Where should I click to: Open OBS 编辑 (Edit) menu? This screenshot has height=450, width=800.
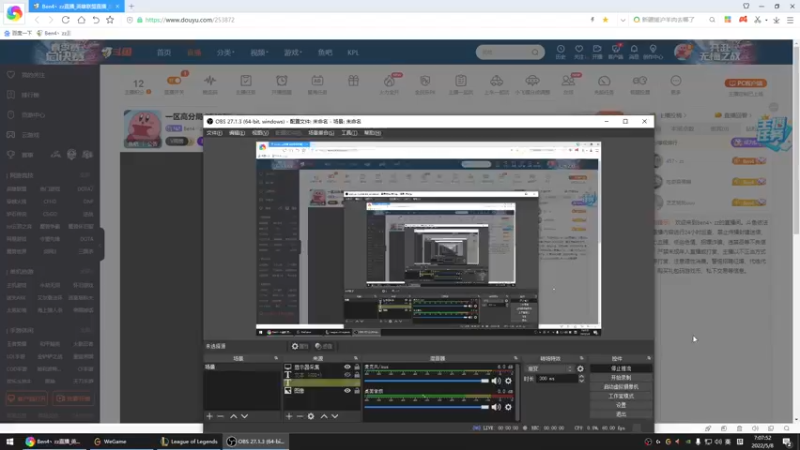pyautogui.click(x=237, y=133)
